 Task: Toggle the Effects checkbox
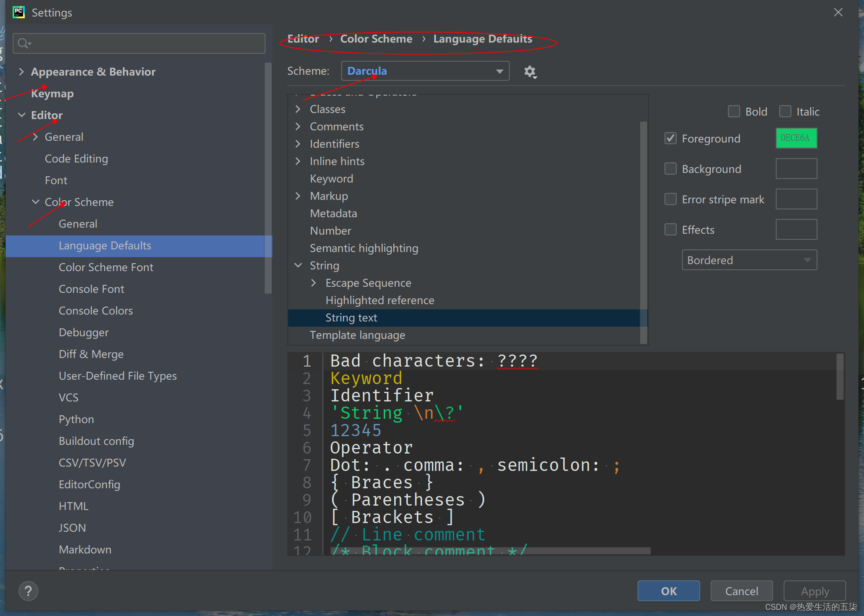click(x=671, y=230)
